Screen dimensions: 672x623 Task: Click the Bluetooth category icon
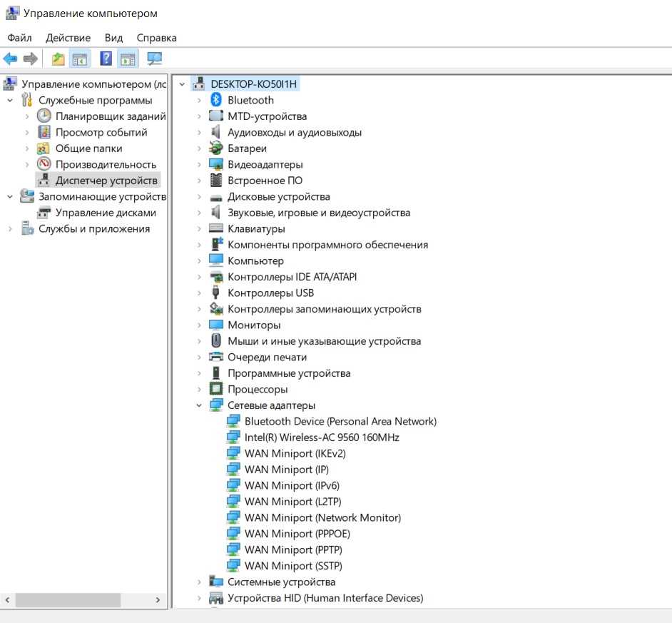216,100
